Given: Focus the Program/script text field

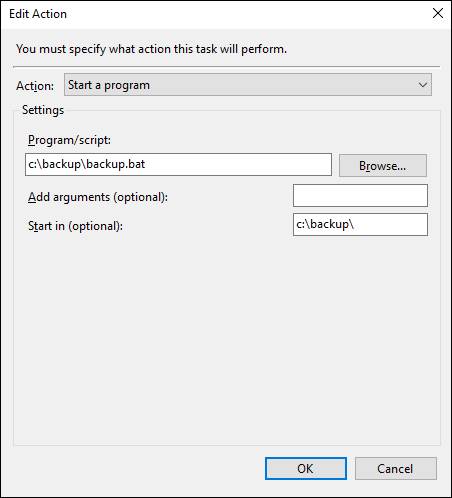Looking at the screenshot, I should (x=178, y=164).
